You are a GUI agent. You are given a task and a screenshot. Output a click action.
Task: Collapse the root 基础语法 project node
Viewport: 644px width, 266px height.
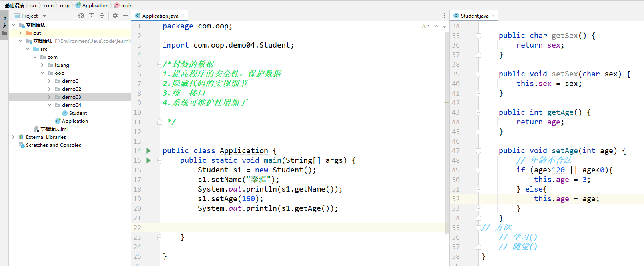click(x=13, y=25)
